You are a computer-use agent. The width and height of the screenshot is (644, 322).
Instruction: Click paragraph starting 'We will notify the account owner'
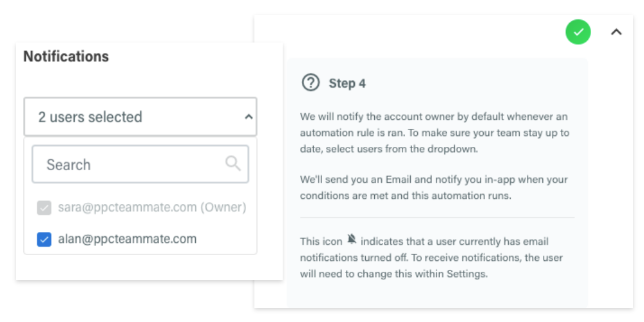(434, 133)
